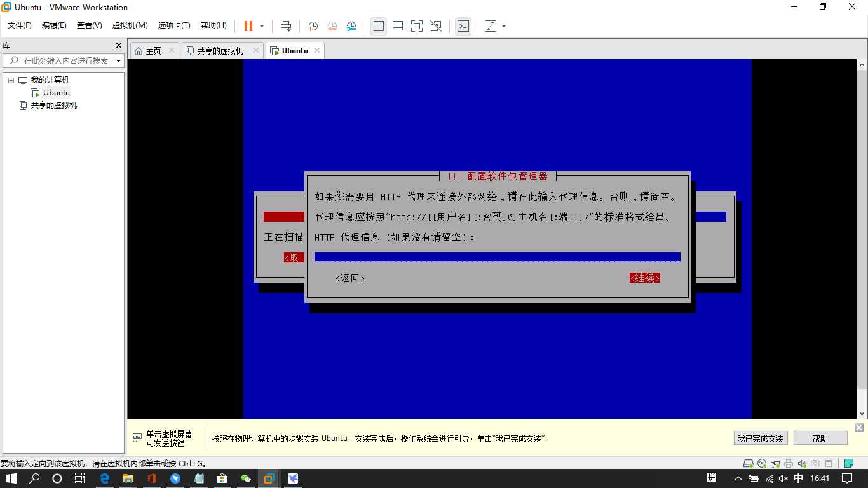Open the 虚拟机(M) menu

coord(130,25)
